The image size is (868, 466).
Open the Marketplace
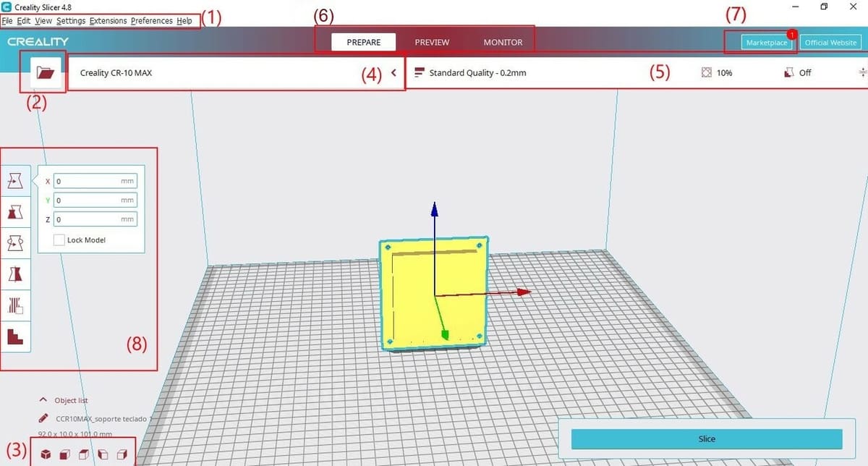[x=767, y=43]
